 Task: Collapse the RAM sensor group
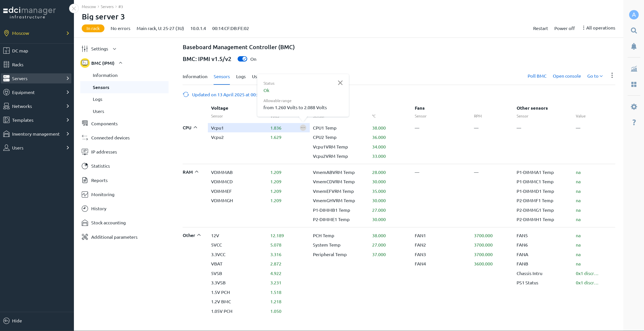pyautogui.click(x=197, y=172)
